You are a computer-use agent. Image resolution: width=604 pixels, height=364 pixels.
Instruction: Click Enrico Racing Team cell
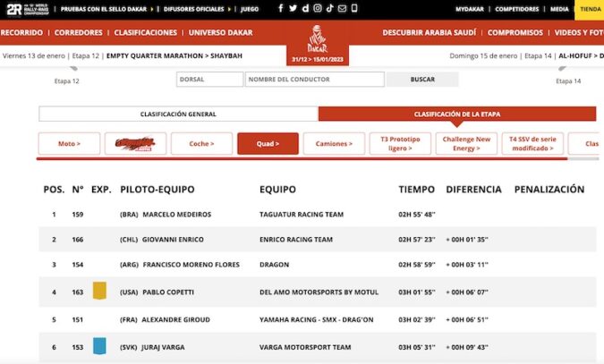point(296,240)
